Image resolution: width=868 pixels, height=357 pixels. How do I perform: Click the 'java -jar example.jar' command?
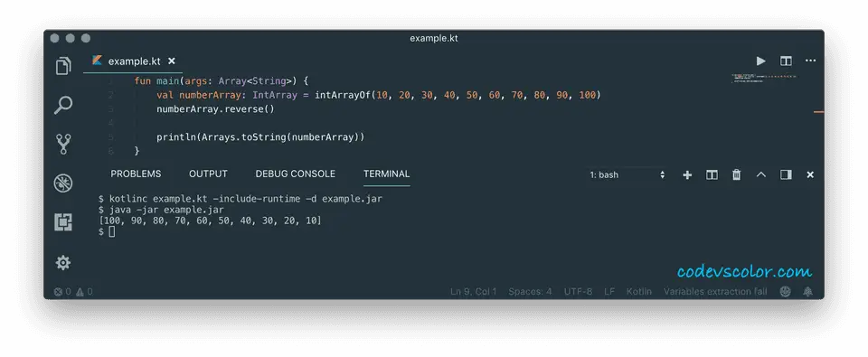pyautogui.click(x=166, y=210)
